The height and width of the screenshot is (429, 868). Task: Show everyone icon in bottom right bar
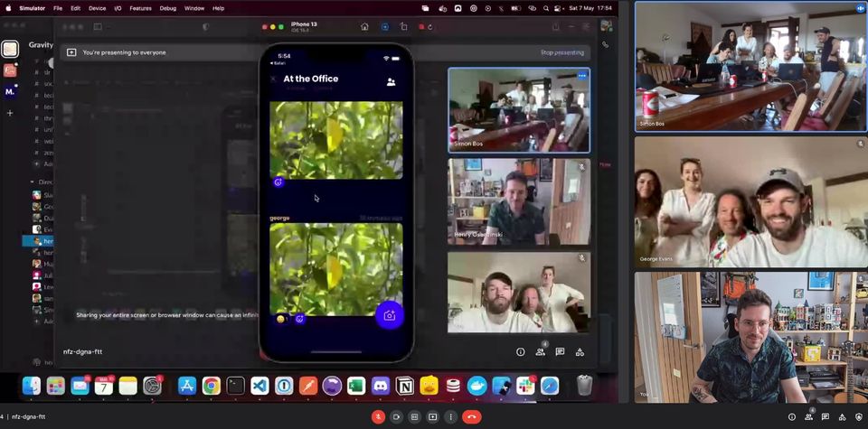coord(808,417)
